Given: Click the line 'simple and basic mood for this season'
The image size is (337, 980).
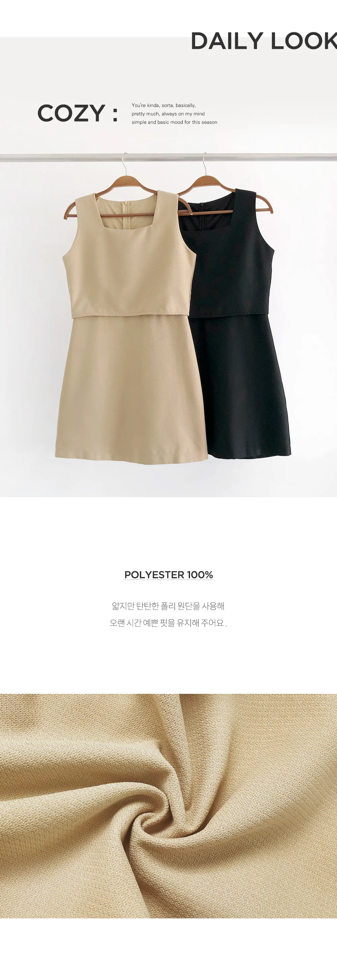Looking at the screenshot, I should click(175, 122).
